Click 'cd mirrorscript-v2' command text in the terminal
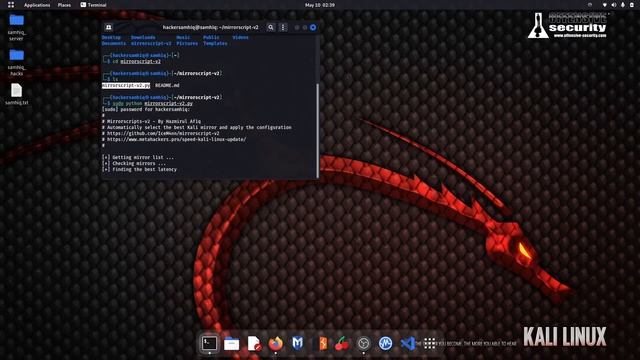The height and width of the screenshot is (360, 640). [136, 62]
